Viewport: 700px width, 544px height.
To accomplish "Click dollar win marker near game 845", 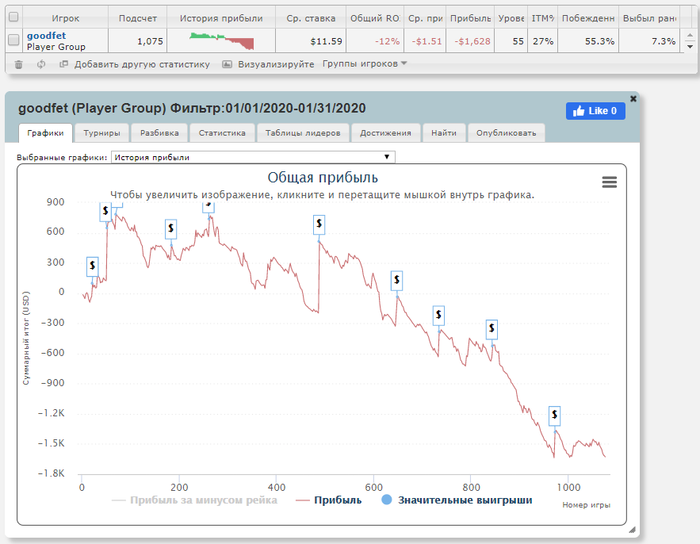I will click(x=492, y=329).
